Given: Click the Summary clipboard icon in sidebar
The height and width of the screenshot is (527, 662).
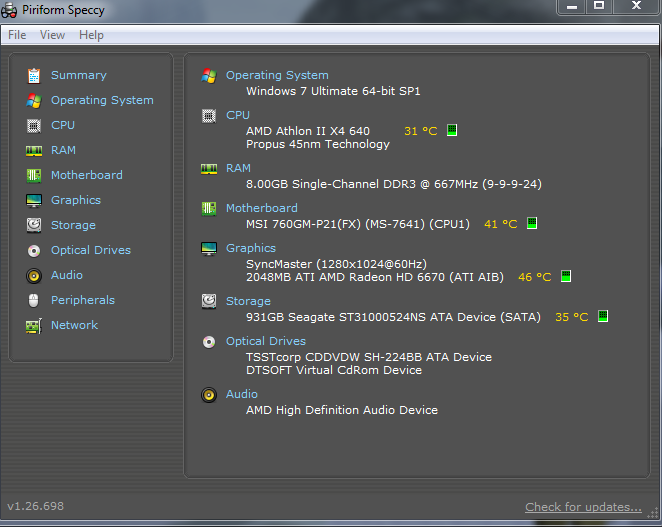Looking at the screenshot, I should click(x=34, y=76).
